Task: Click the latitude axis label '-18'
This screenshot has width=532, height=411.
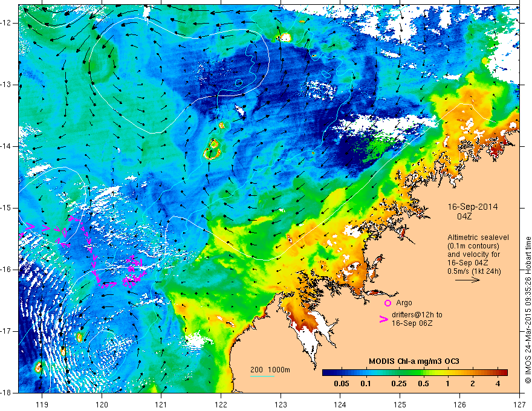Action: pos(6,393)
